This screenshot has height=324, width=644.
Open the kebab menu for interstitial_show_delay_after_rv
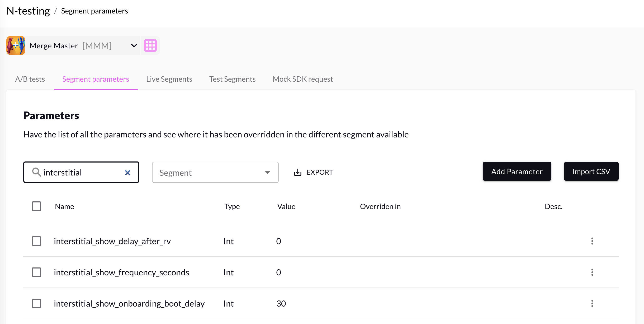(x=592, y=241)
